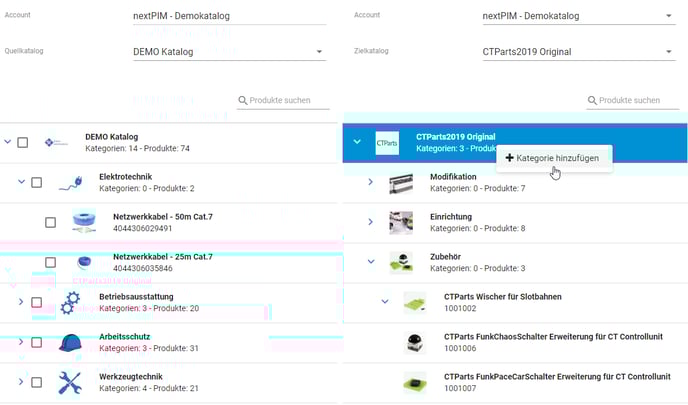This screenshot has height=405, width=688.
Task: Click the search magnifier in target catalog
Action: [x=592, y=100]
